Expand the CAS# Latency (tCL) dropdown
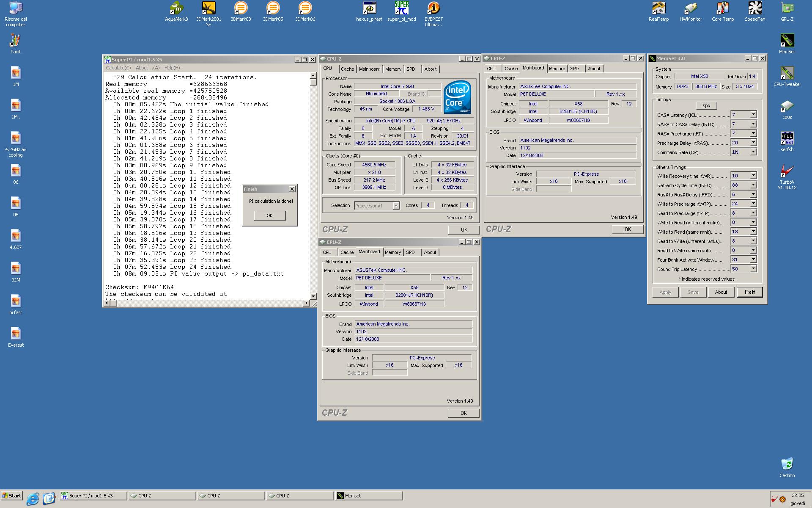 [x=753, y=115]
